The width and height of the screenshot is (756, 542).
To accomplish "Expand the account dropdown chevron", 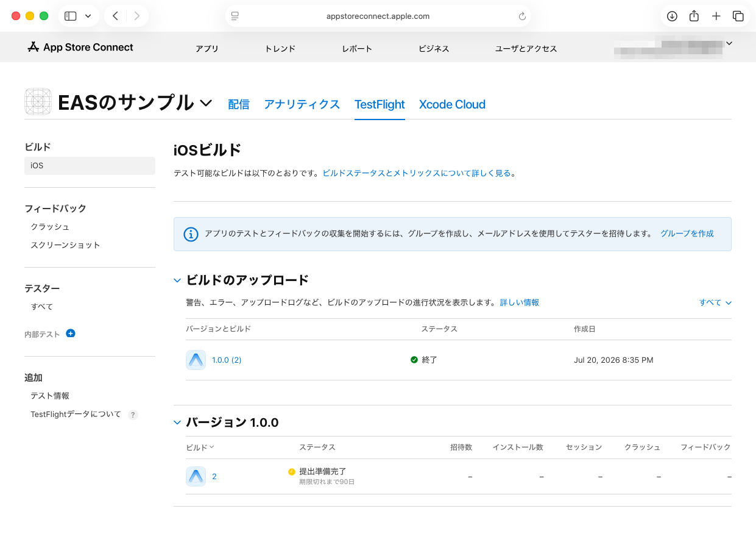I will (x=729, y=43).
